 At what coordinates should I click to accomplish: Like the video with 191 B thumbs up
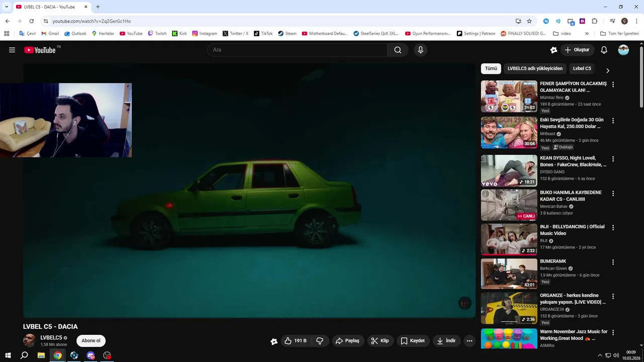click(295, 341)
